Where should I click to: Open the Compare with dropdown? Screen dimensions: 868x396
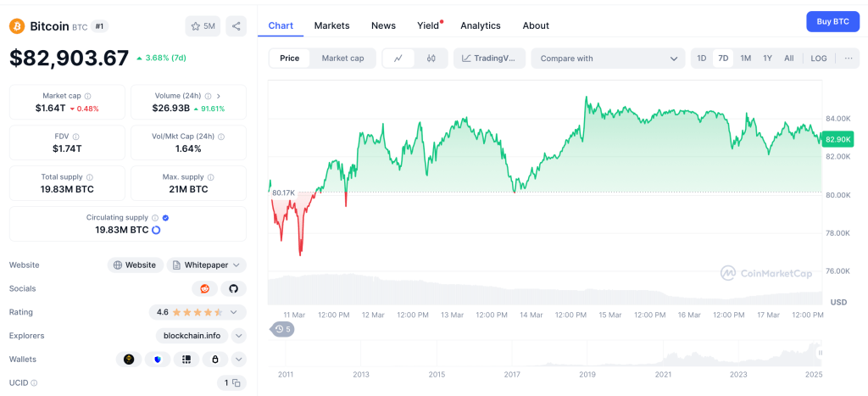tap(608, 59)
